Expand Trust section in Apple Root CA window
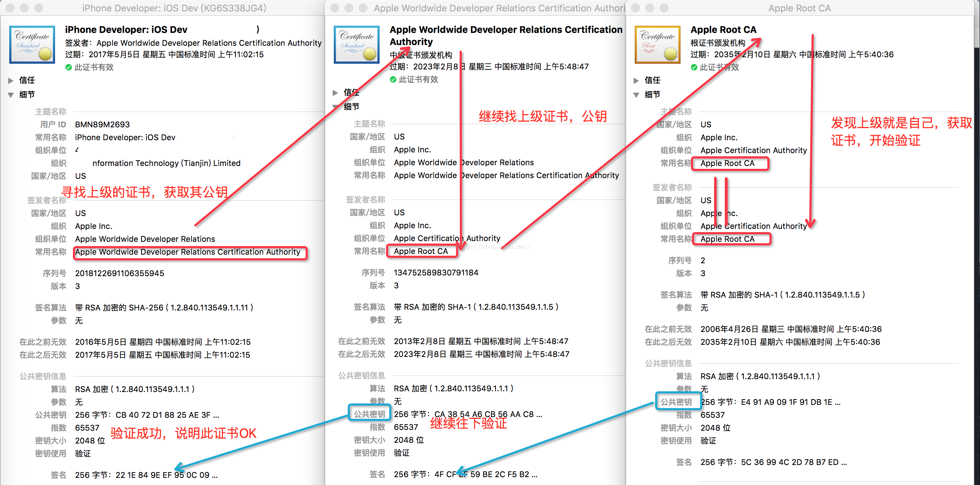This screenshot has width=980, height=485. 636,80
